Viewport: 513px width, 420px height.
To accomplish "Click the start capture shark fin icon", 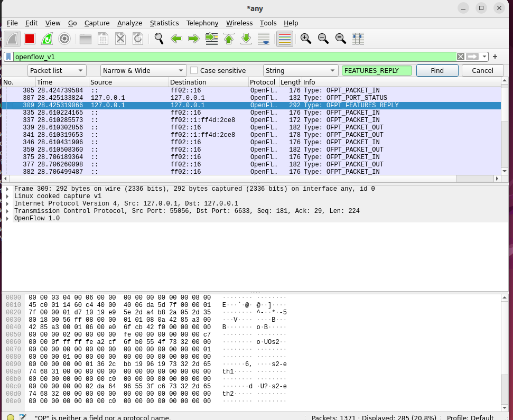I will (x=12, y=39).
